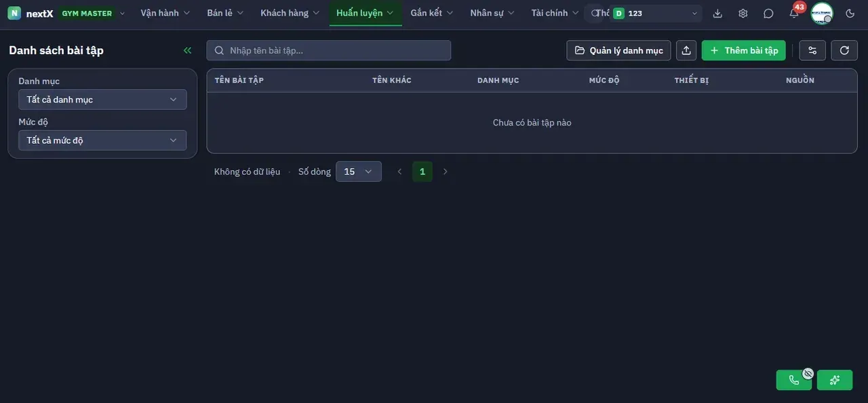Open the user avatar menu
Screen dimensions: 868x403
tap(822, 13)
